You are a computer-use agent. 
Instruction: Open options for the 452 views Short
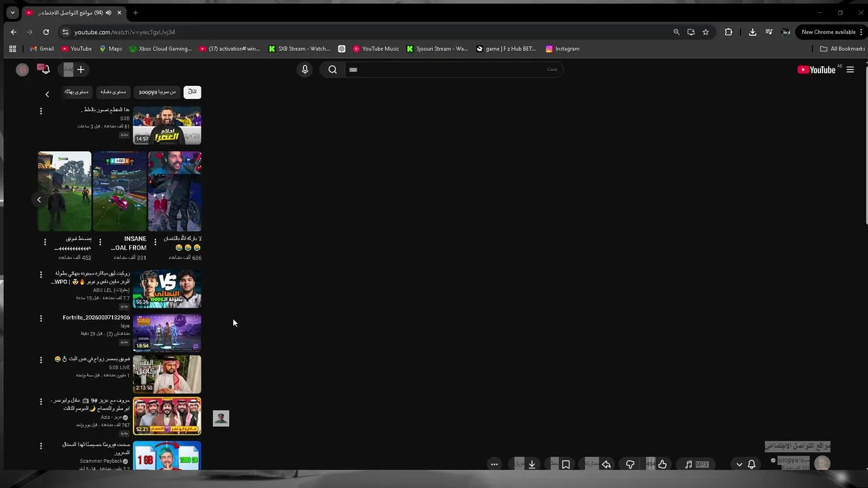(x=45, y=242)
